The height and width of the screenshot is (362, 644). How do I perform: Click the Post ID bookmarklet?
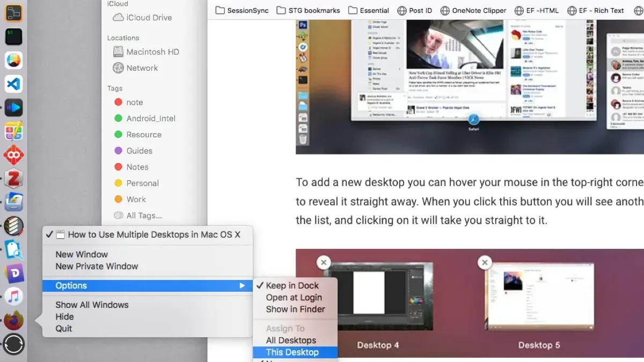[414, 10]
